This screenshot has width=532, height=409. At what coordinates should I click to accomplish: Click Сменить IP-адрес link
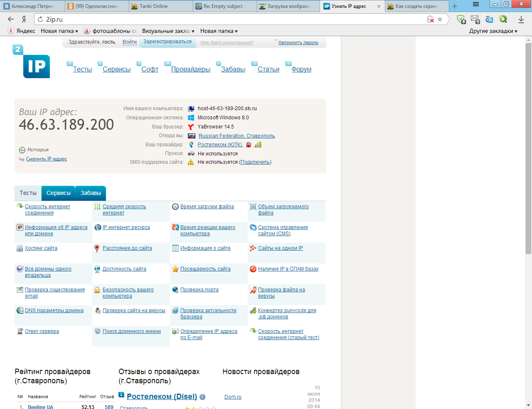coord(47,159)
